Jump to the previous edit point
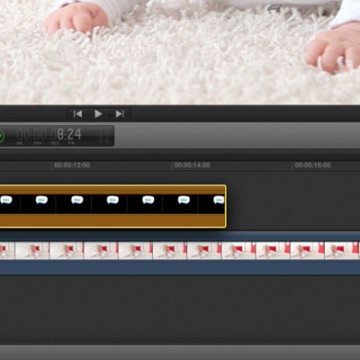Viewport: 360px width, 360px height. 78,114
